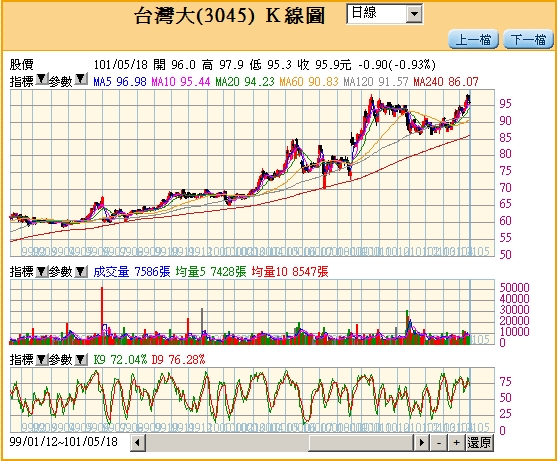Click the MA120 91.57 label

coord(376,82)
